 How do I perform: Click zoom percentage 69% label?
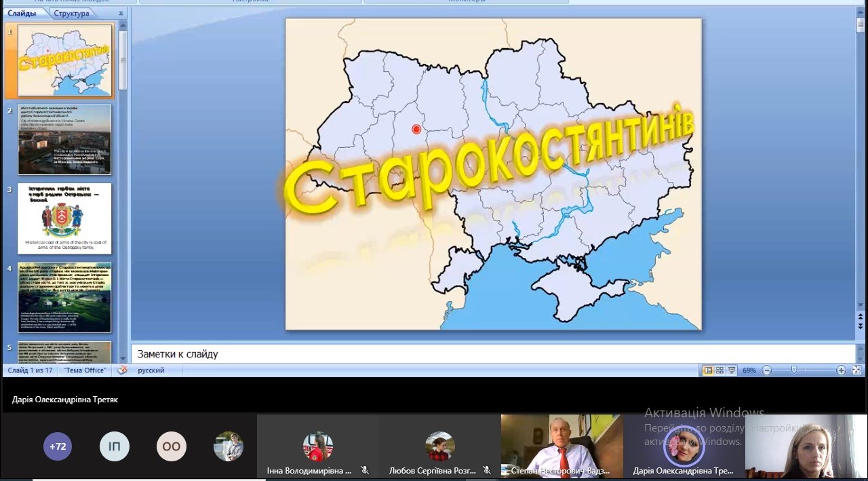click(749, 370)
